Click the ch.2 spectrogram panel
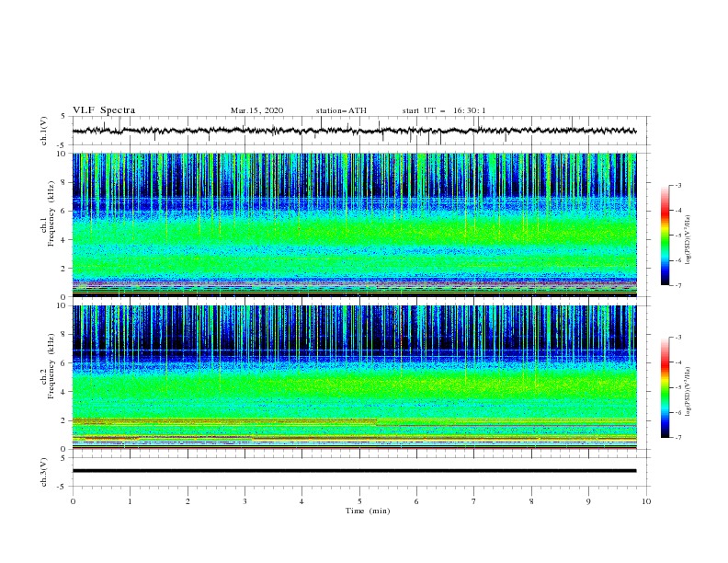The width and height of the screenshot is (728, 563). point(354,377)
